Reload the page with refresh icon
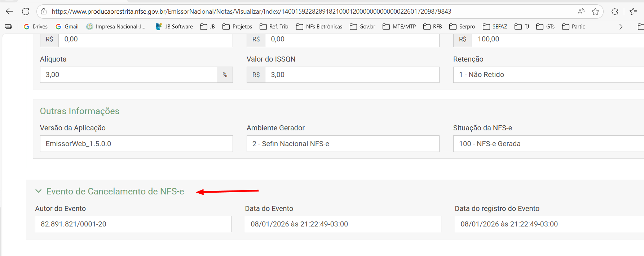644x256 pixels. (x=26, y=12)
